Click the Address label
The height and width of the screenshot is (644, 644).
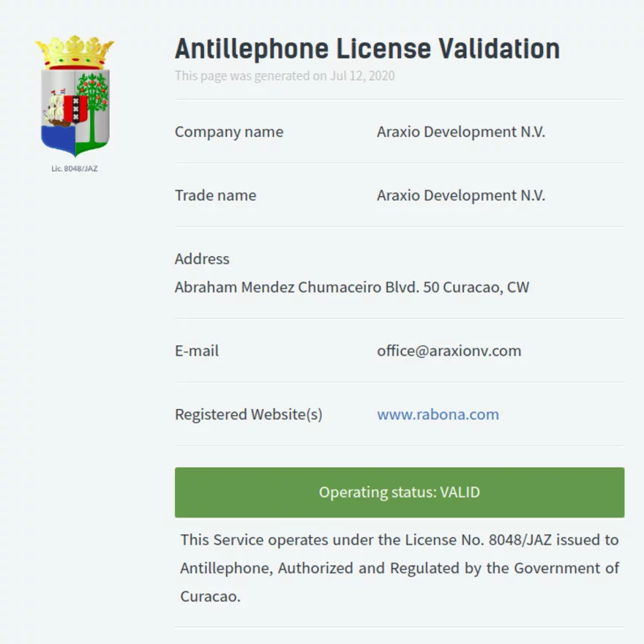(202, 258)
